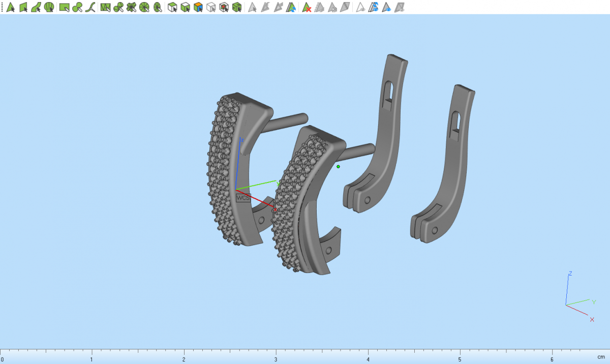The width and height of the screenshot is (610, 364).
Task: Click the grey triangle with blue eye
Action: pyautogui.click(x=386, y=7)
